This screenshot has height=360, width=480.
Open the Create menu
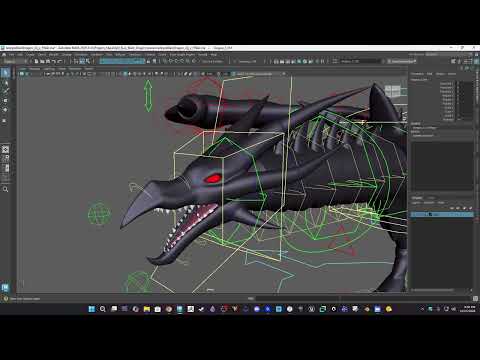point(30,55)
